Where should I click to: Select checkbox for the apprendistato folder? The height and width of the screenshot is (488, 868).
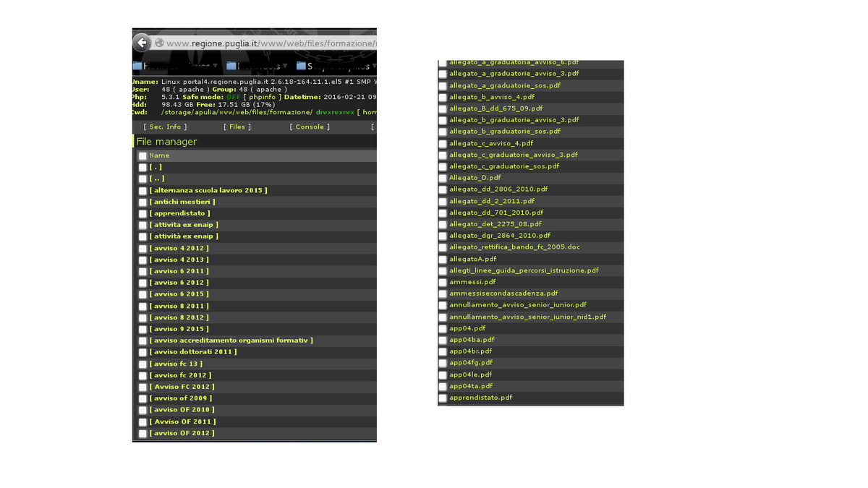(142, 213)
